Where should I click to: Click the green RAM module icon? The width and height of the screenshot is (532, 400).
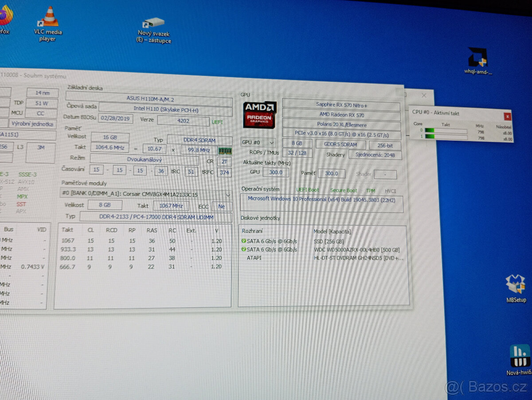(x=225, y=151)
